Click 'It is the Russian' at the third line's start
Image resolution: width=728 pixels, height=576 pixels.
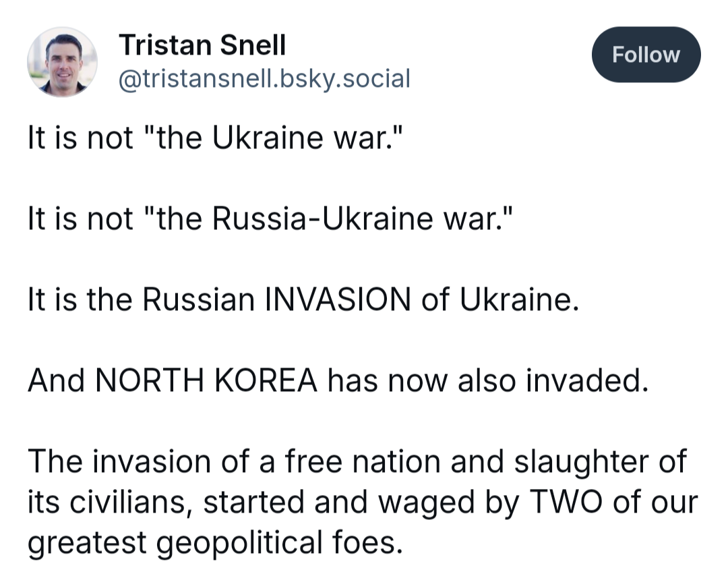[141, 299]
